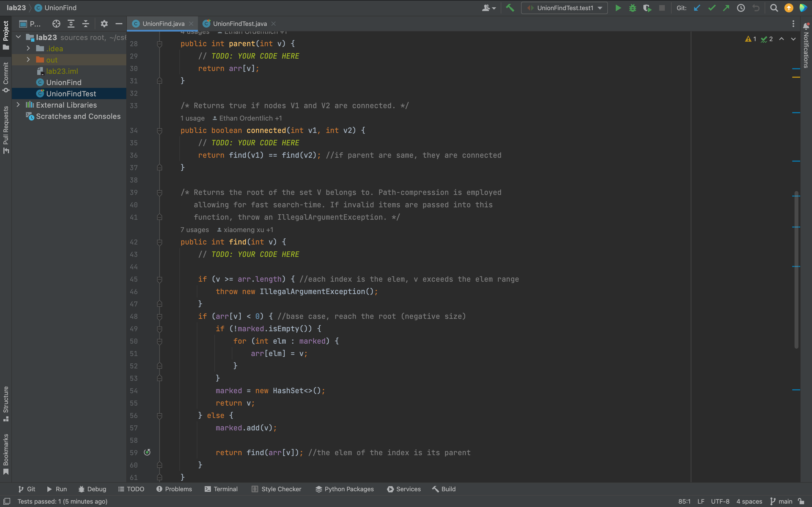This screenshot has height=507, width=812.
Task: Fold the find method at line 42
Action: (160, 242)
